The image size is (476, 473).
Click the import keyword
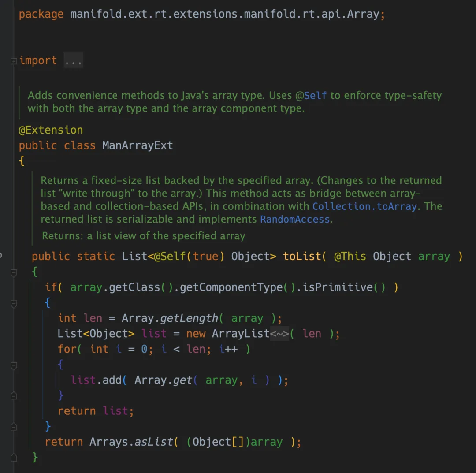(x=38, y=60)
